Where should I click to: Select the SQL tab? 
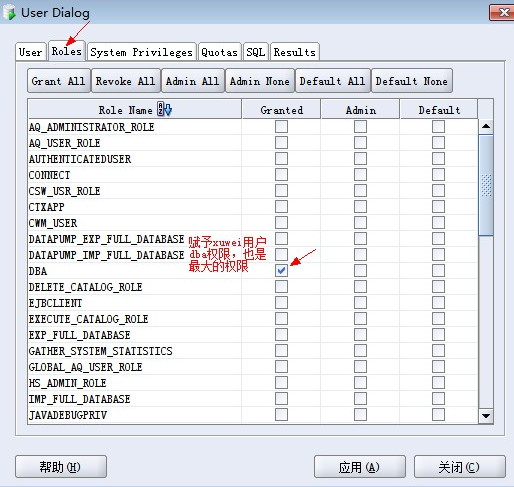(x=255, y=52)
